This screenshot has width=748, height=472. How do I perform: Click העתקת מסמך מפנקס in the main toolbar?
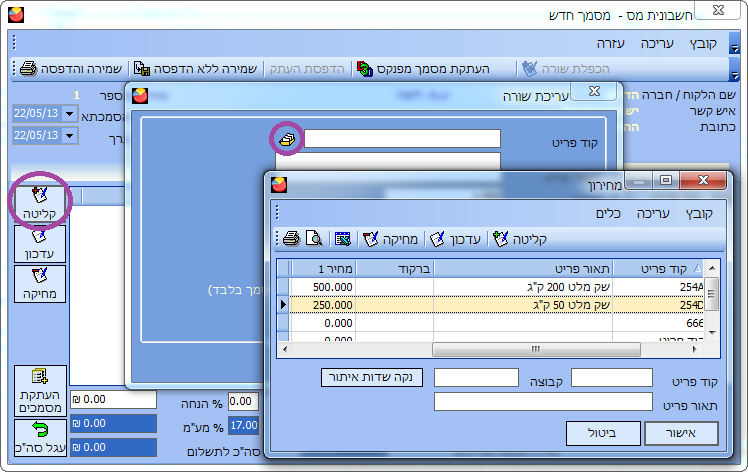click(x=423, y=69)
